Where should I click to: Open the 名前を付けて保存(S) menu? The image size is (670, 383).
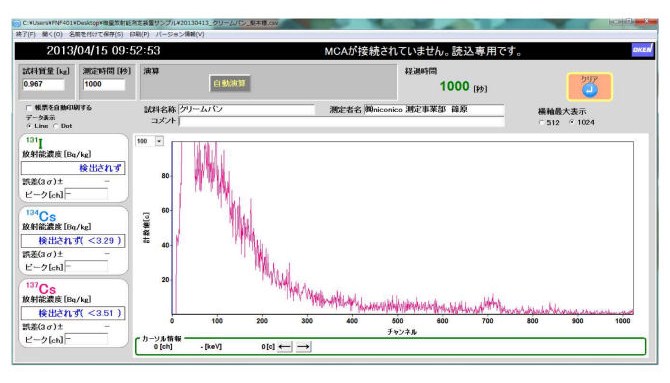click(x=96, y=34)
